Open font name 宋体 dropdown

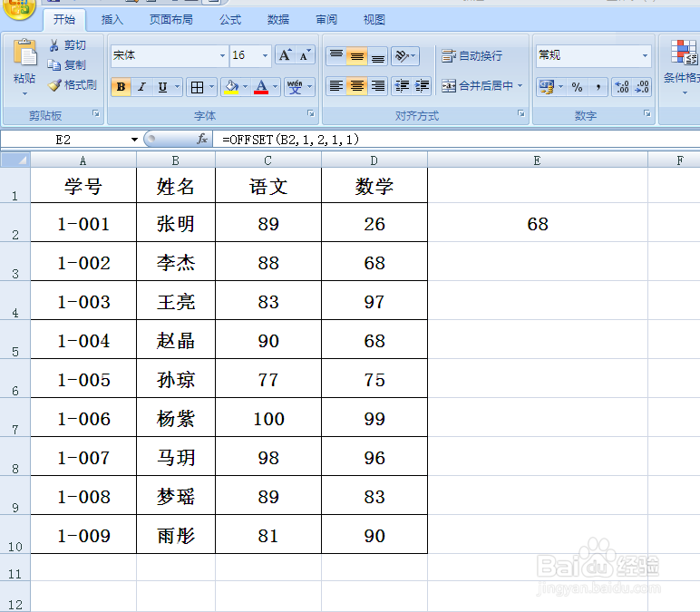tap(222, 55)
